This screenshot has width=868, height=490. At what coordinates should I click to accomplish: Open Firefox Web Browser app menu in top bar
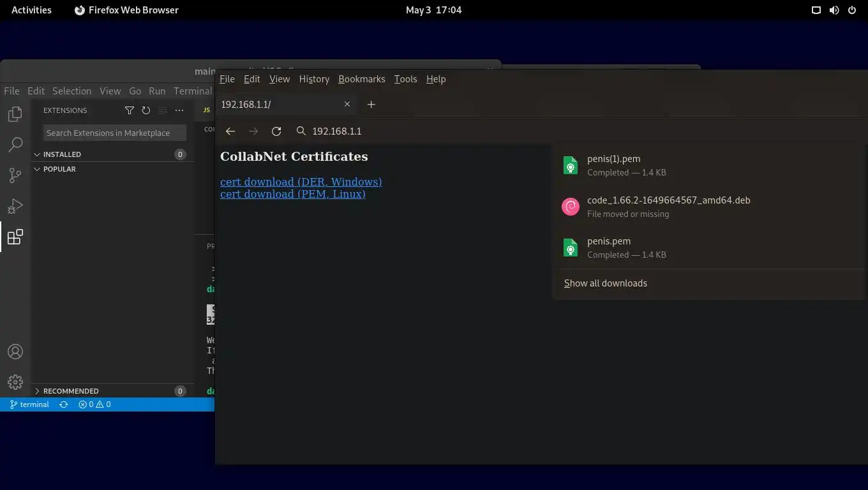click(126, 10)
